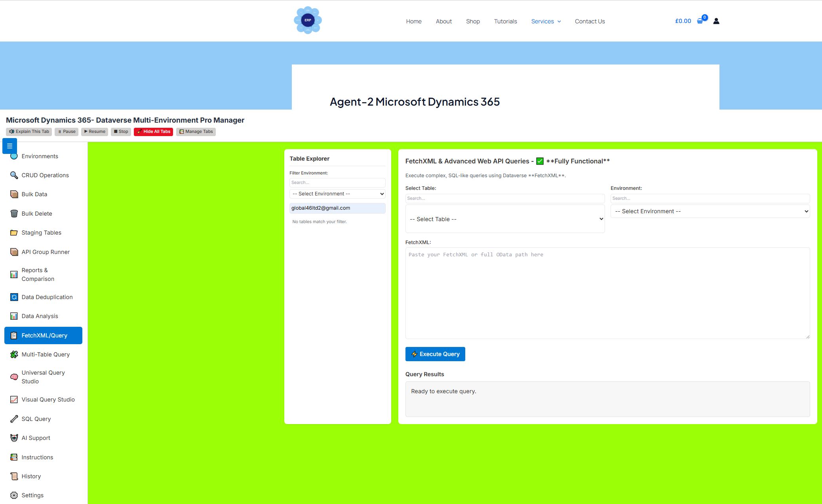Enable Hide All Tabs
Screen dimensions: 822x504
tap(153, 131)
